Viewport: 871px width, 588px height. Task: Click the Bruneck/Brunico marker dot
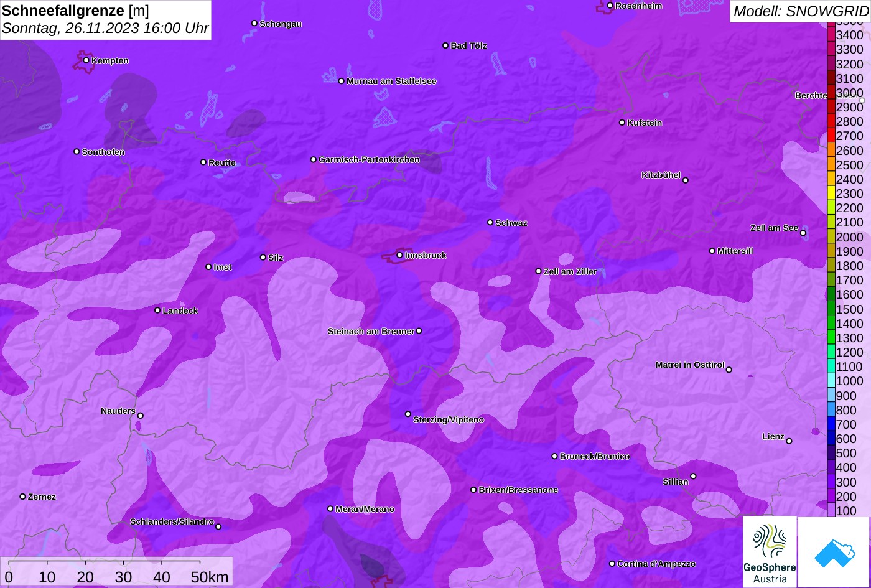click(x=554, y=456)
